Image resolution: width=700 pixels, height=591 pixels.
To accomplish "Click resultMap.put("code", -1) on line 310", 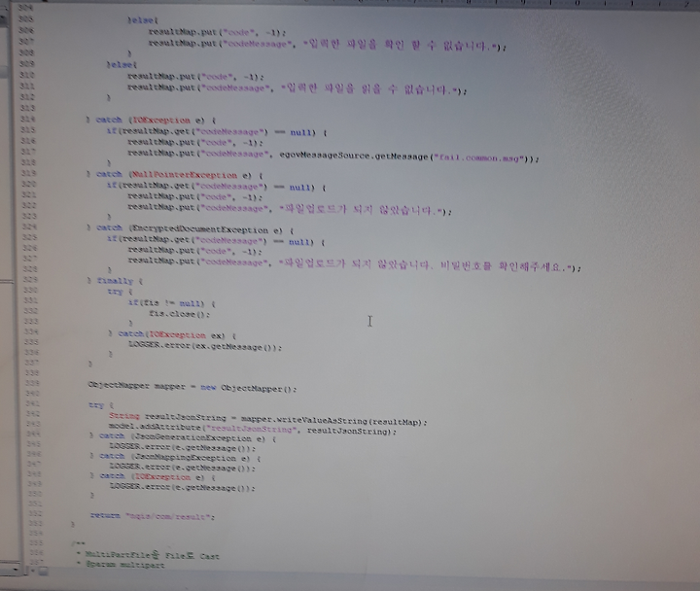I will 195,77.
